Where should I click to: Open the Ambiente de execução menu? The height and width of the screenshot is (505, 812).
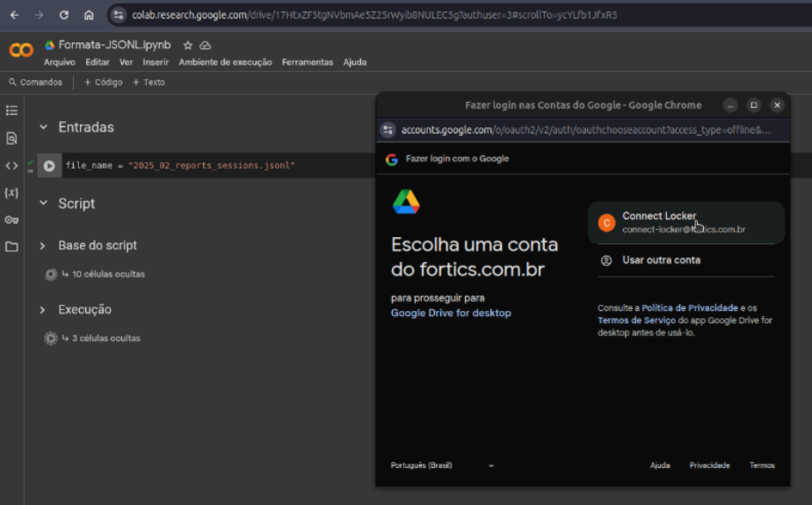[225, 62]
